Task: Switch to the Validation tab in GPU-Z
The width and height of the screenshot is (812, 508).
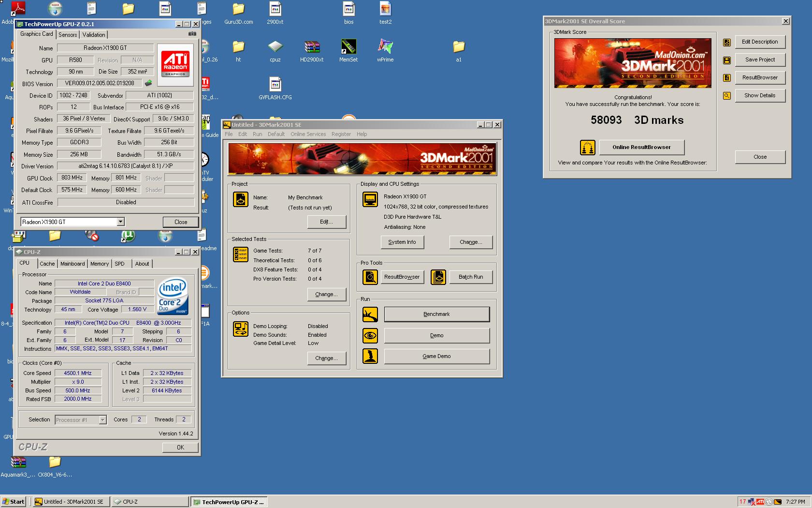Action: (x=94, y=35)
